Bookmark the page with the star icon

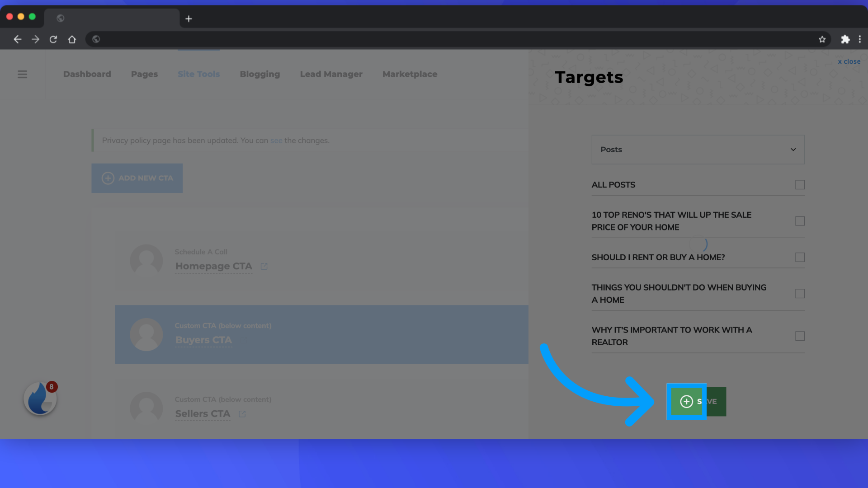pos(822,39)
